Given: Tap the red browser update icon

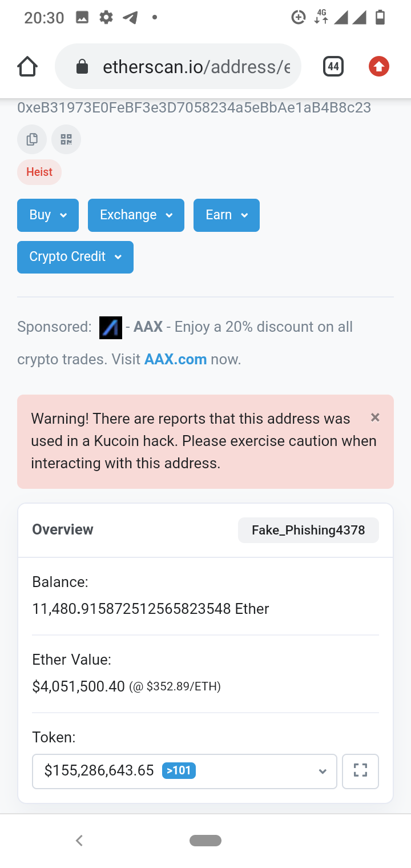Looking at the screenshot, I should (x=378, y=67).
